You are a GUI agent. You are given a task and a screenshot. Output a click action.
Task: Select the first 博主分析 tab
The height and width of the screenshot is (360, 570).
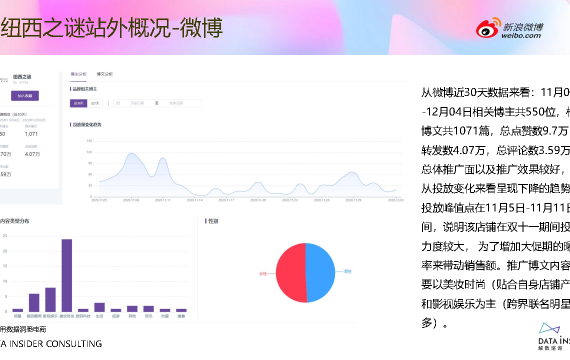[x=79, y=74]
